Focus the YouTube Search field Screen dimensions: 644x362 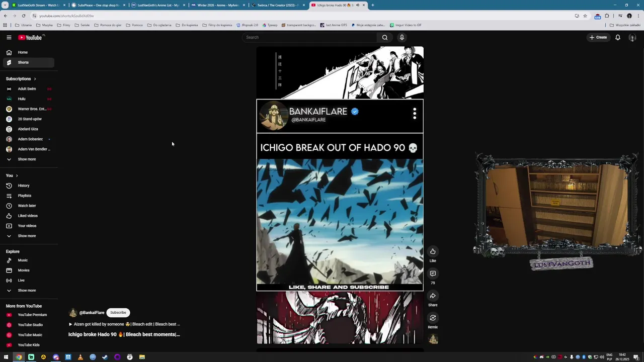pyautogui.click(x=309, y=37)
